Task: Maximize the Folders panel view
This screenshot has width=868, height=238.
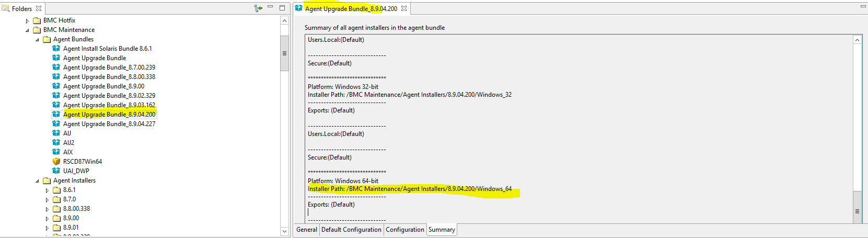Action: pos(282,8)
